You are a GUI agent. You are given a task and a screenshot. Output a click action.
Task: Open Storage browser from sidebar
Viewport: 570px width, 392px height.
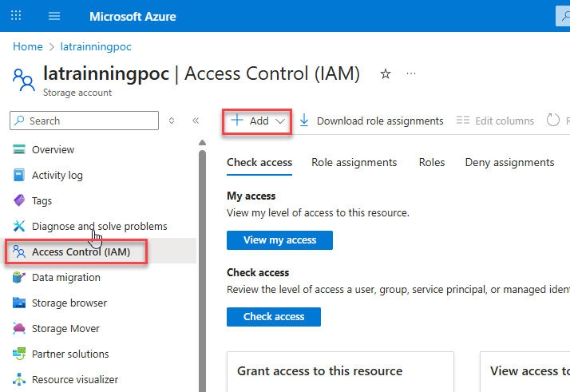tap(69, 303)
